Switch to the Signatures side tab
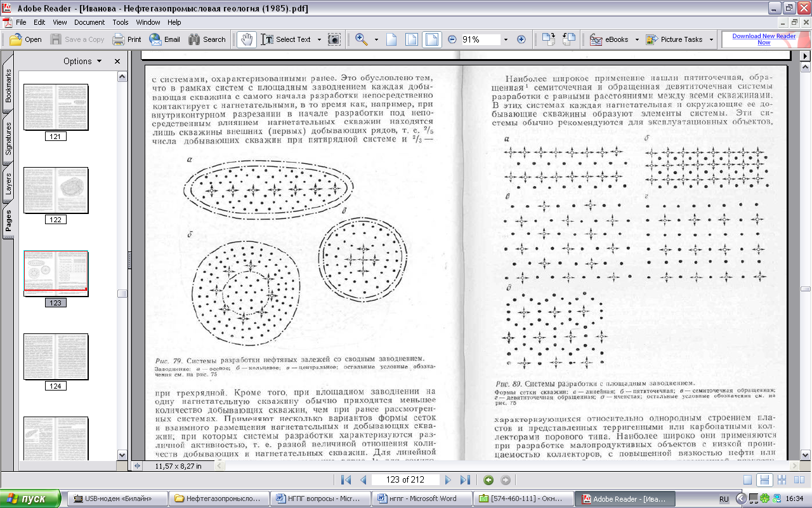The height and width of the screenshot is (508, 812). (8, 140)
